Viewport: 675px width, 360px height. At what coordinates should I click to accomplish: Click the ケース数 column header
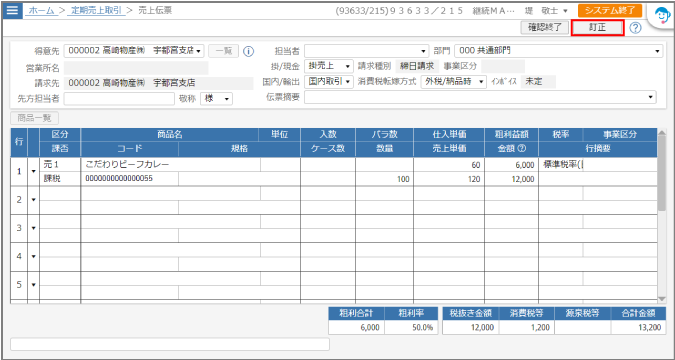pos(328,149)
